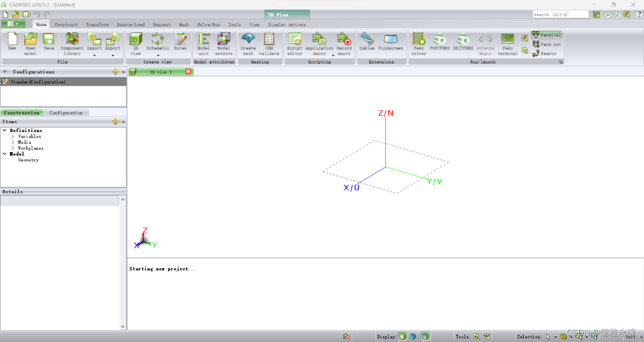Switch to the Transform ribbon tab
Image resolution: width=644 pixels, height=342 pixels.
point(97,24)
